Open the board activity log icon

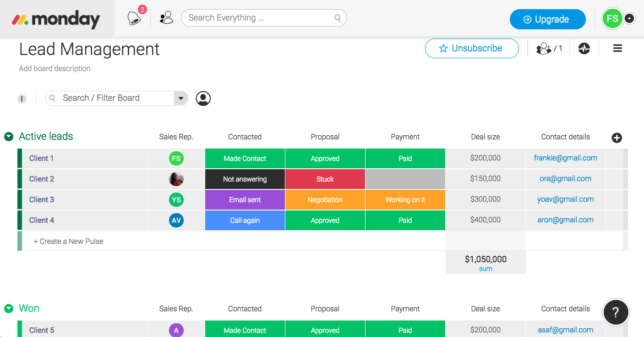(x=584, y=49)
